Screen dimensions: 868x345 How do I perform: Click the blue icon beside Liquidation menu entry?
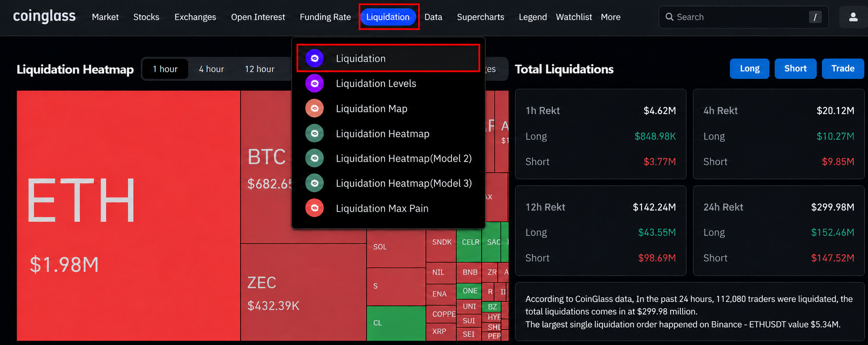point(314,58)
